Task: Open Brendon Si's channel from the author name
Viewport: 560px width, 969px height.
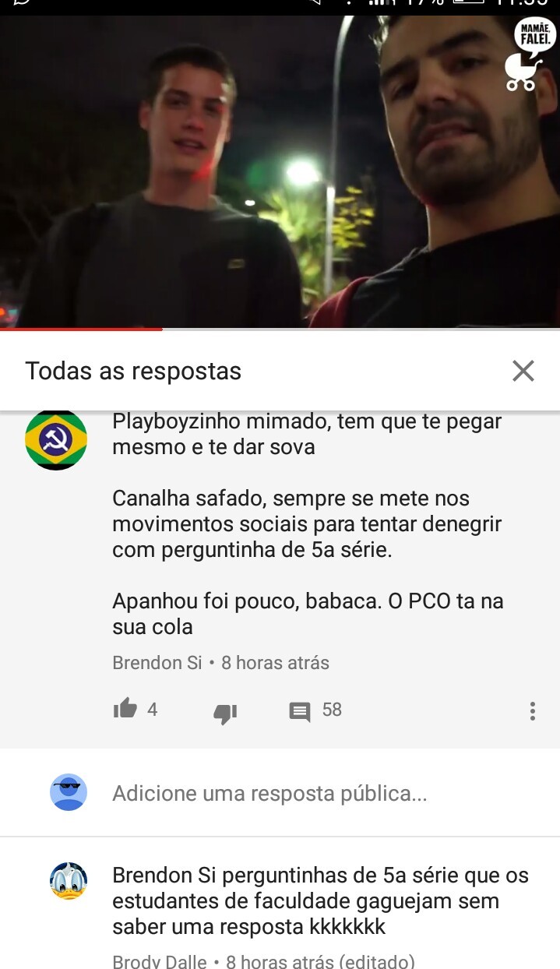Action: tap(157, 663)
